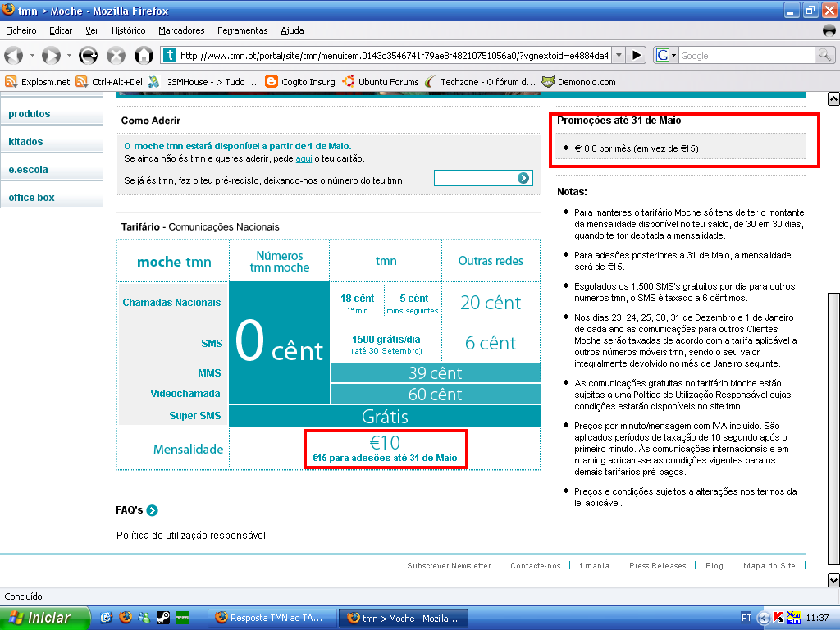Click the magnifier search button

coord(824,55)
